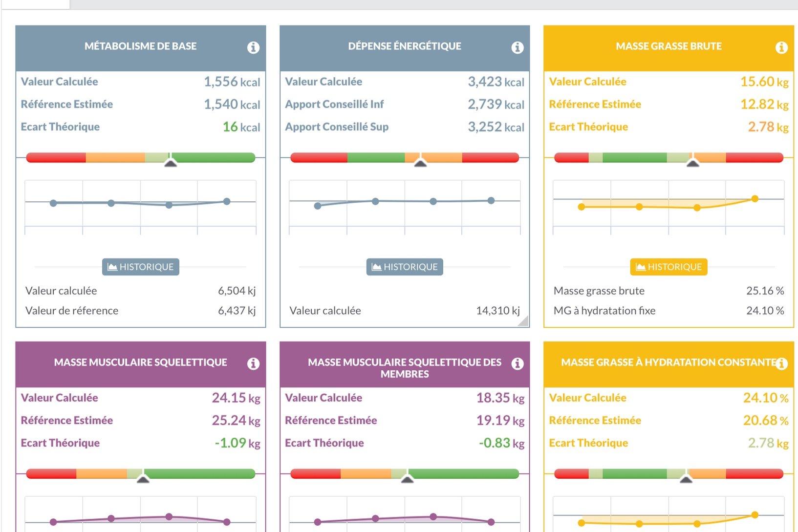Screen dimensions: 798x532
Task: Click the first data point in Métabolisme de base chart
Action: coord(53,203)
